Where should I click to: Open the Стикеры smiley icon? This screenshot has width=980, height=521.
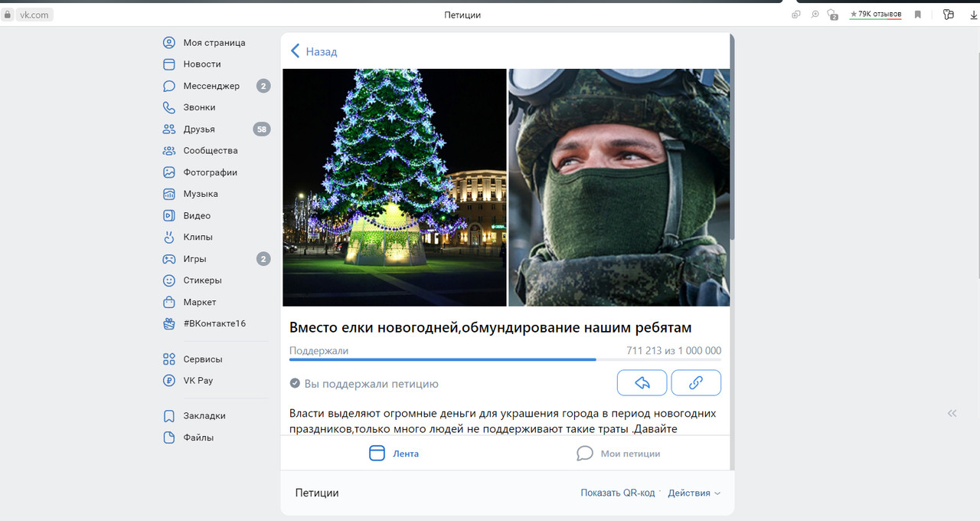coord(169,280)
